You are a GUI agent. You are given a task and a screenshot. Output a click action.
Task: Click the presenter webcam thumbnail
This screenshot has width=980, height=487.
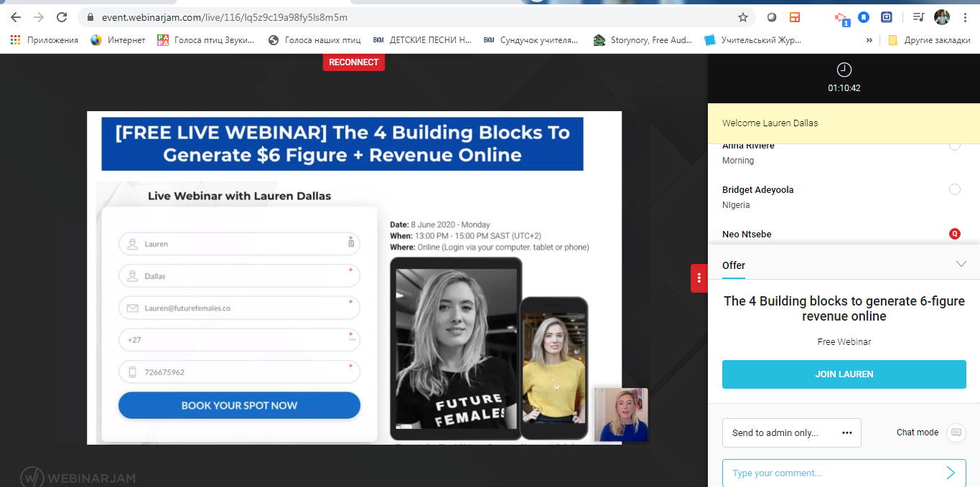tap(621, 415)
